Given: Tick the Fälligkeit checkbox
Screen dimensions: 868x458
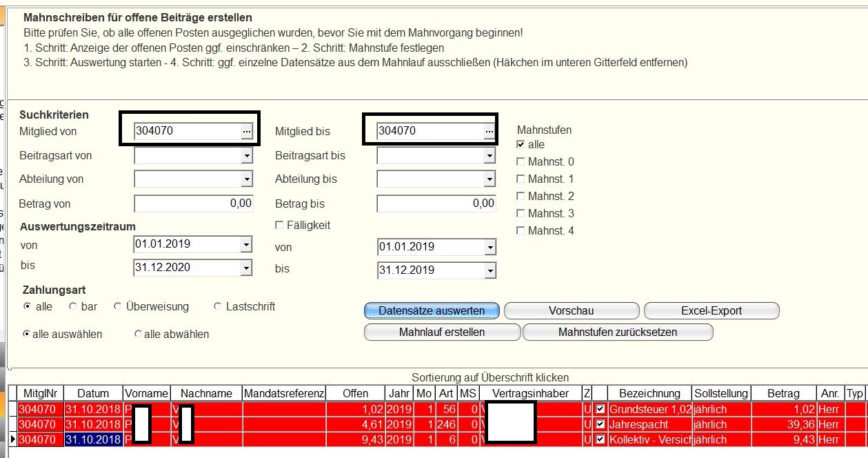Looking at the screenshot, I should (279, 226).
